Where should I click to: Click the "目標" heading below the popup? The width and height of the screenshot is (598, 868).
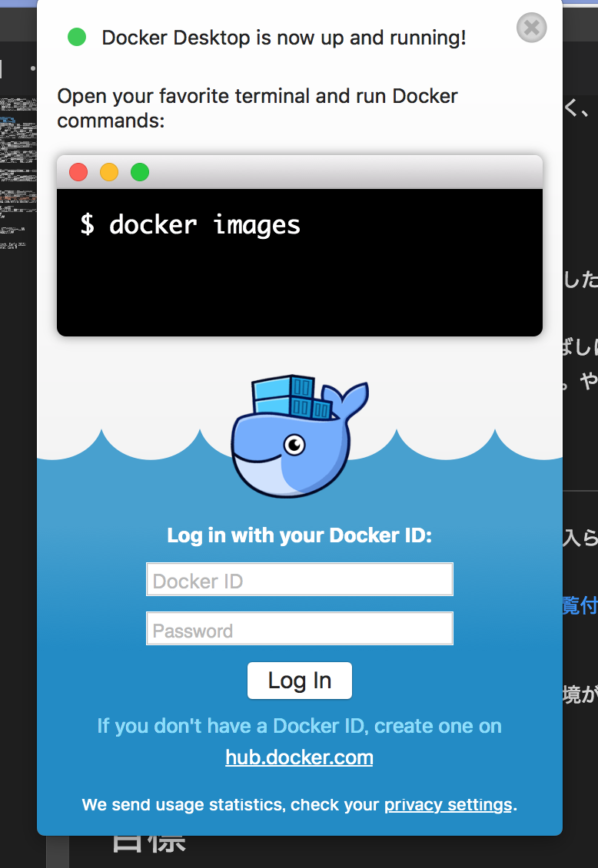[x=148, y=843]
